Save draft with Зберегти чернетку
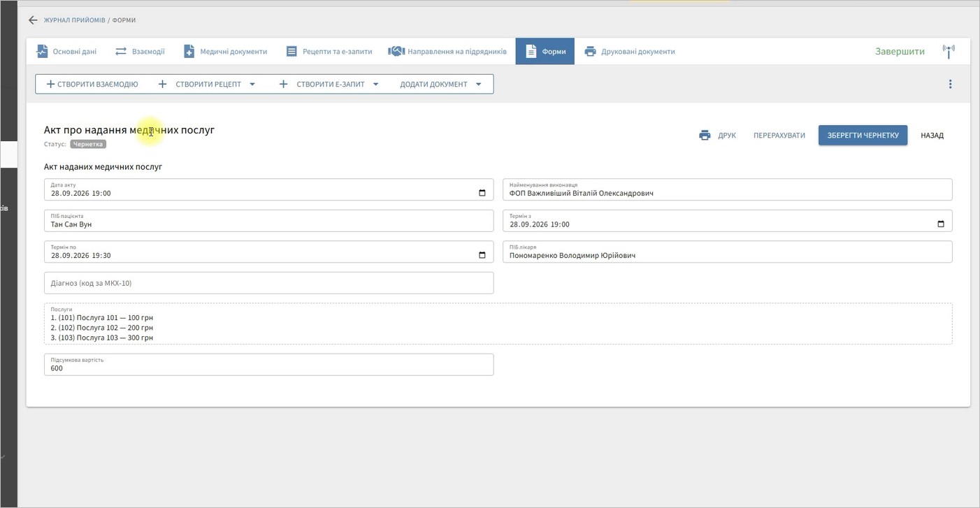This screenshot has width=980, height=508. tap(863, 135)
